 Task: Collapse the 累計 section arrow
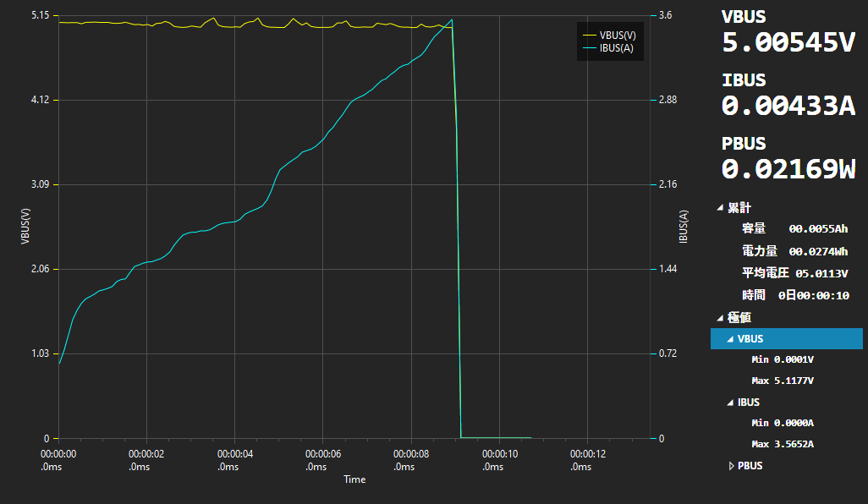(720, 207)
